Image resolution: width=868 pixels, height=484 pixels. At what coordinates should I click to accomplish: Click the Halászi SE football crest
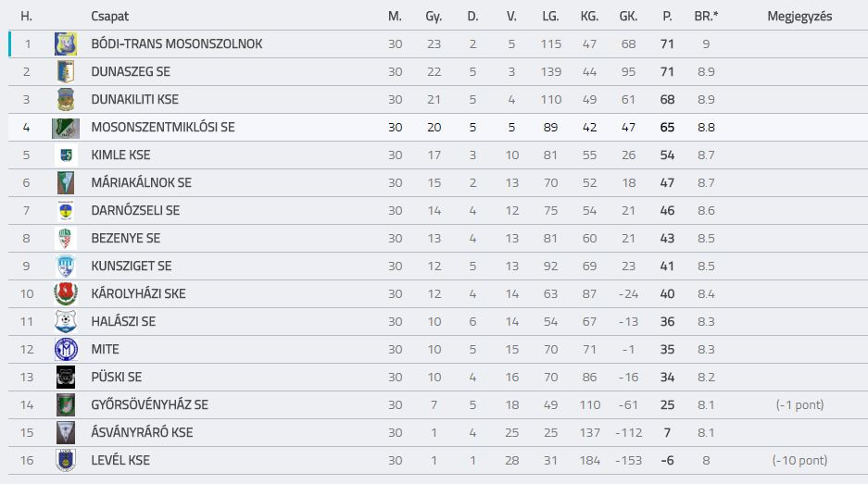pyautogui.click(x=66, y=321)
